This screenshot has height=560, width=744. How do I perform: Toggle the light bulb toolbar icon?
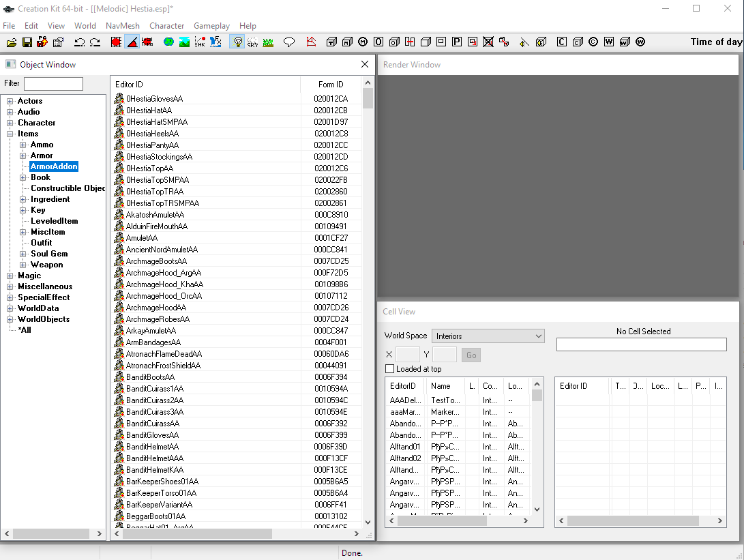click(237, 42)
